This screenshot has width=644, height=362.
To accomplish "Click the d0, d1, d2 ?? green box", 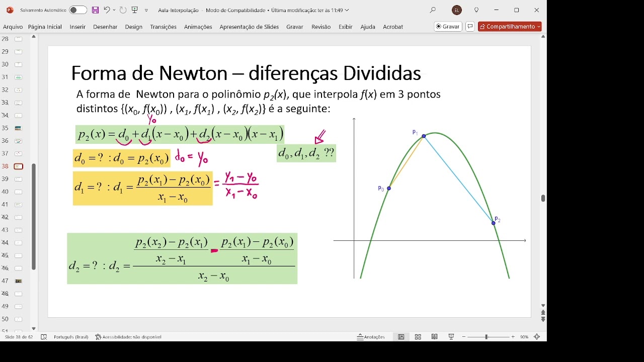I will [x=306, y=153].
